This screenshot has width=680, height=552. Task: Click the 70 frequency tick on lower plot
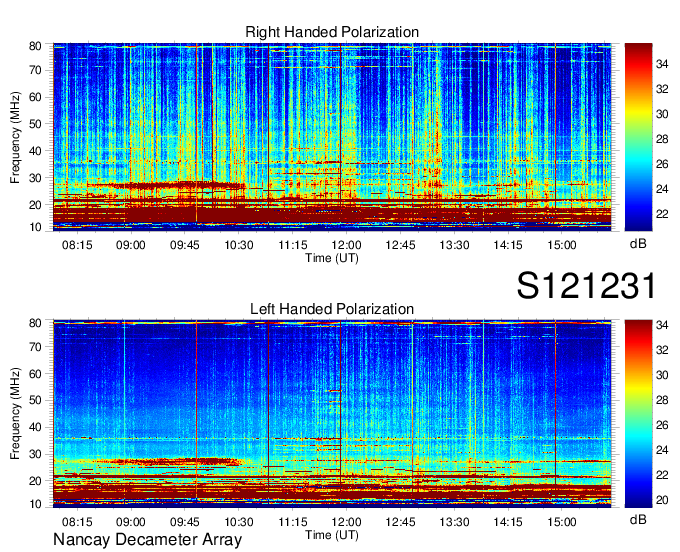[36, 347]
